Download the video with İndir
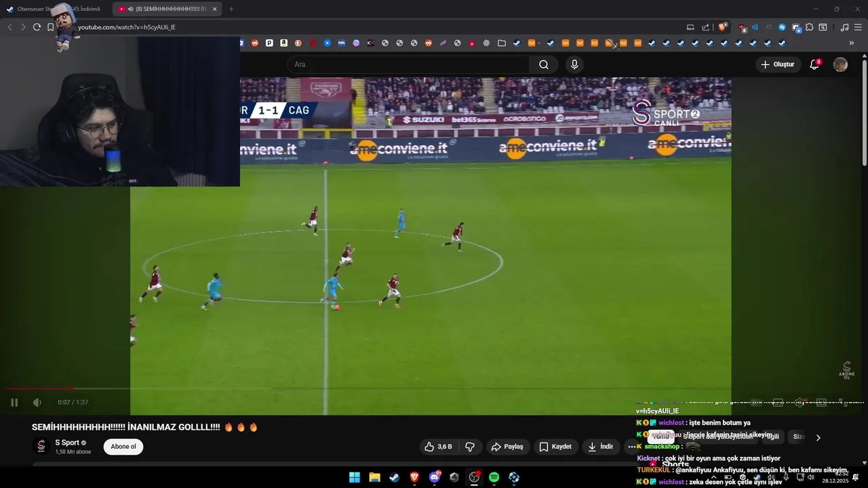Screen dimensions: 868x488 point(601,447)
